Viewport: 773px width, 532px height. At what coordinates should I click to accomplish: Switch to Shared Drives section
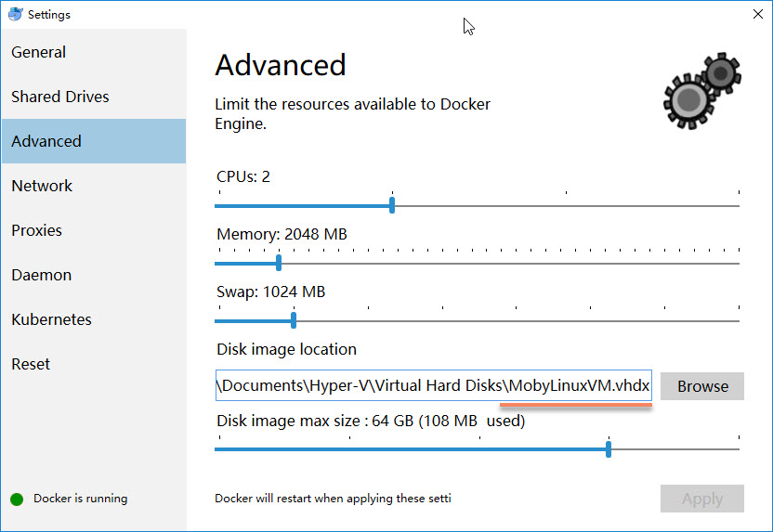(x=60, y=97)
